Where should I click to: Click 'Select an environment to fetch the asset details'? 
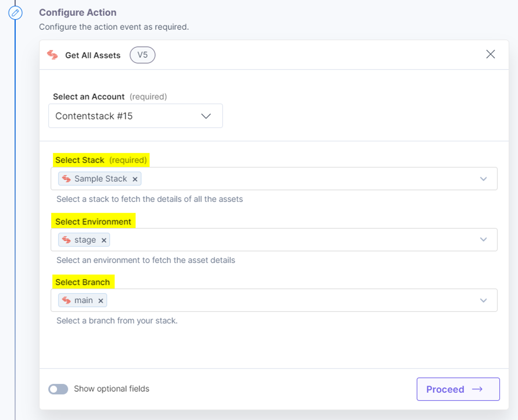(146, 260)
